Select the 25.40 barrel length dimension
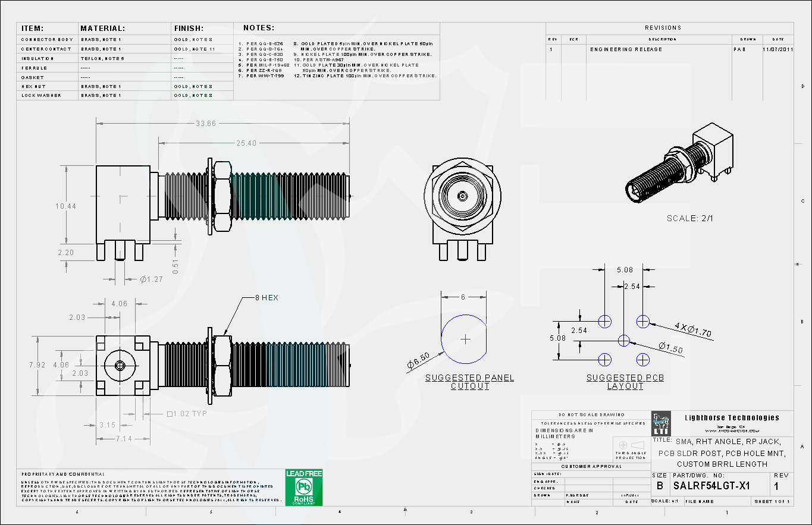 click(x=247, y=143)
